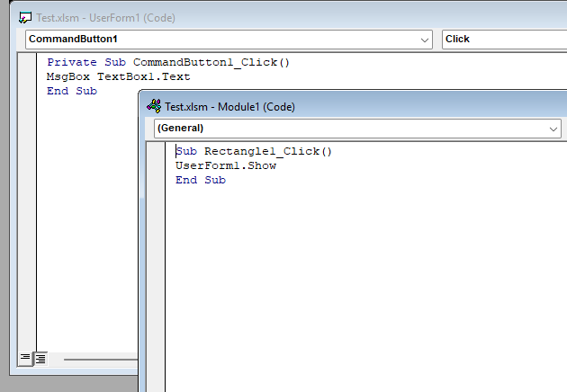Click the 'Sub Rectangle1_Click()' line in Module1

[x=254, y=151]
